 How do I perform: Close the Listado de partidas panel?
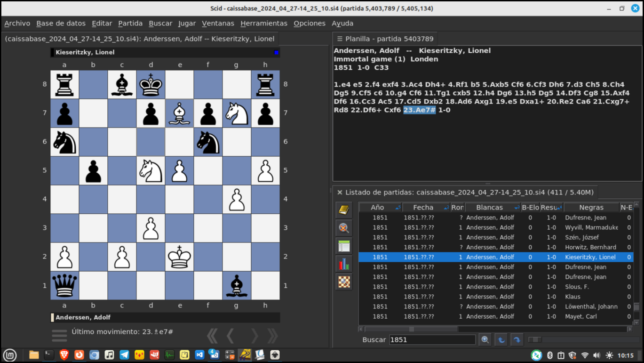point(340,192)
